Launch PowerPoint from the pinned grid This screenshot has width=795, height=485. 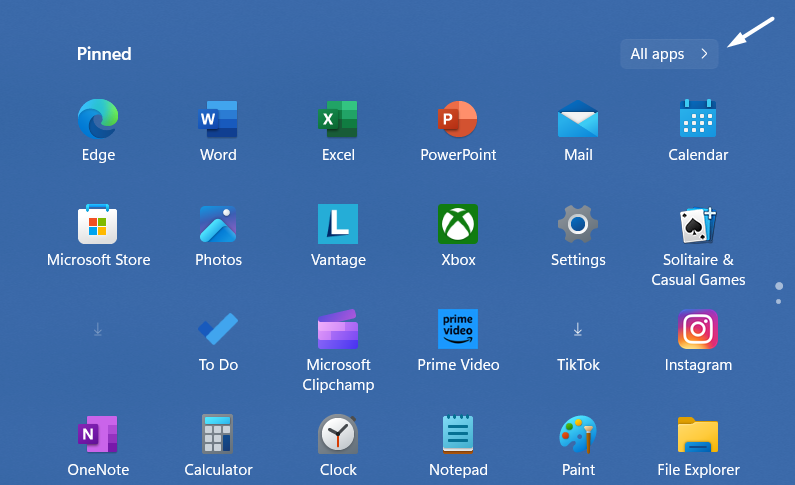coord(458,121)
